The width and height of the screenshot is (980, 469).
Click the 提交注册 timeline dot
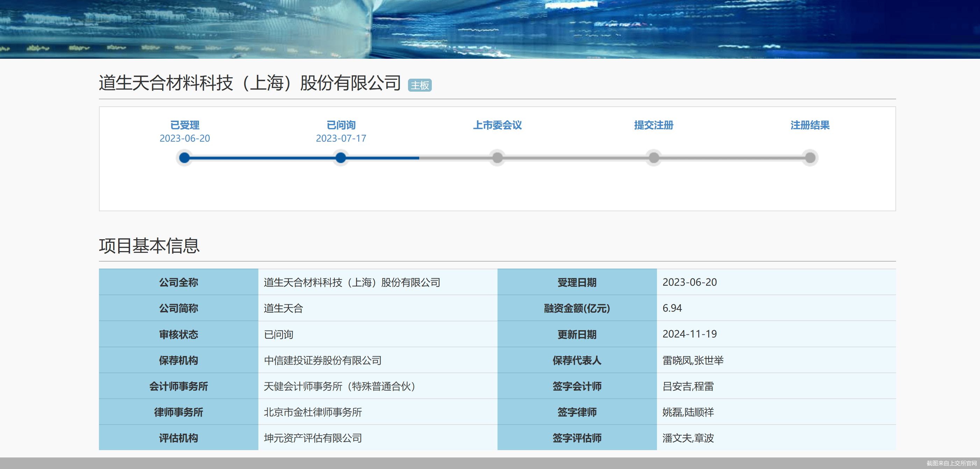click(653, 158)
